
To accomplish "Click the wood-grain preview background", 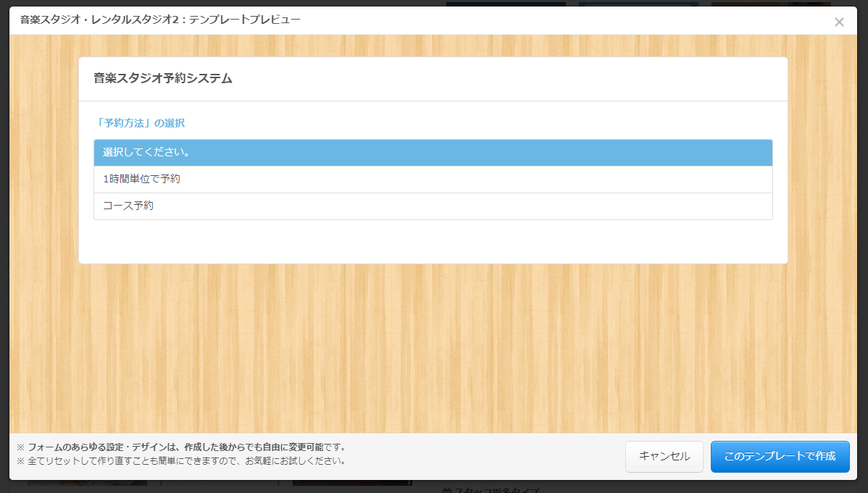I will (x=433, y=347).
